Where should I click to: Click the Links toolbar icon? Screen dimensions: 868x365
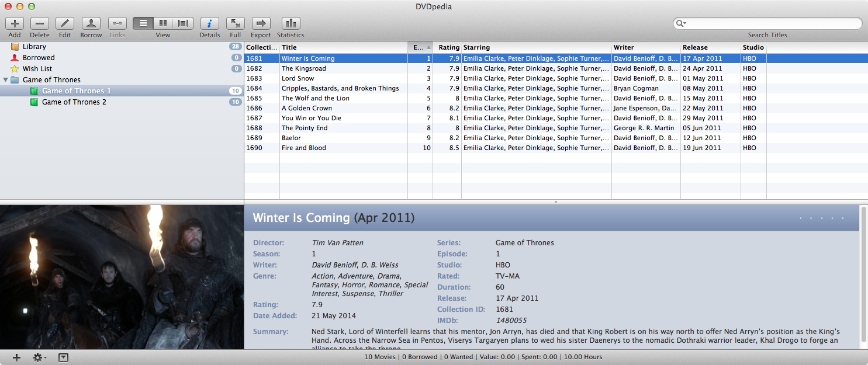(x=117, y=23)
